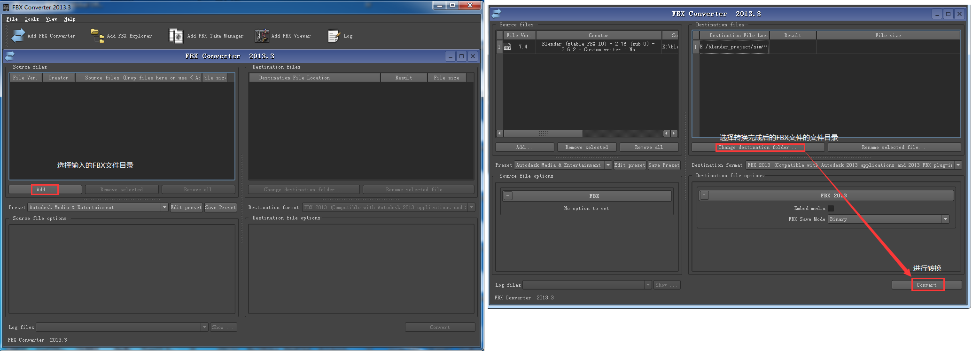Viewport: 980px width, 360px height.
Task: Click Remove selected in right window
Action: (586, 147)
